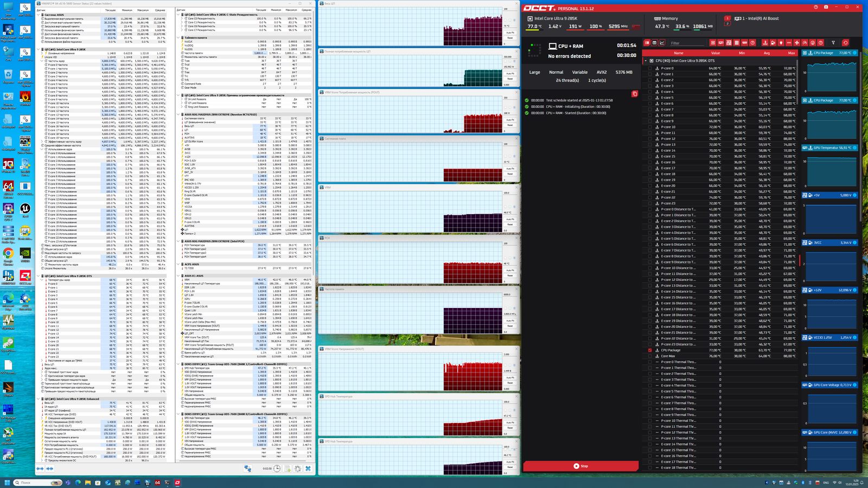Switch OCCT monitoring to table view icon

[x=654, y=43]
